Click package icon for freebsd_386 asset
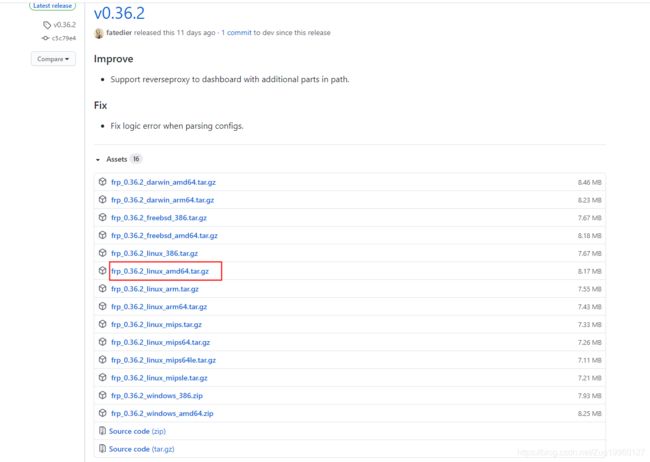 pyautogui.click(x=102, y=217)
